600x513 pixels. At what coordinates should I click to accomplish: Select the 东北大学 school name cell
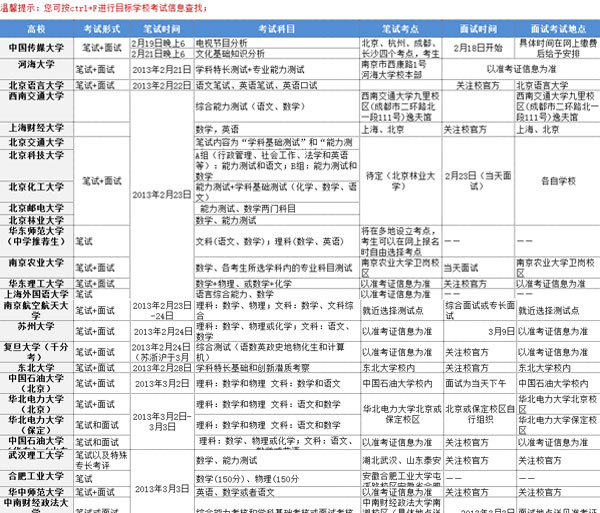coord(36,368)
